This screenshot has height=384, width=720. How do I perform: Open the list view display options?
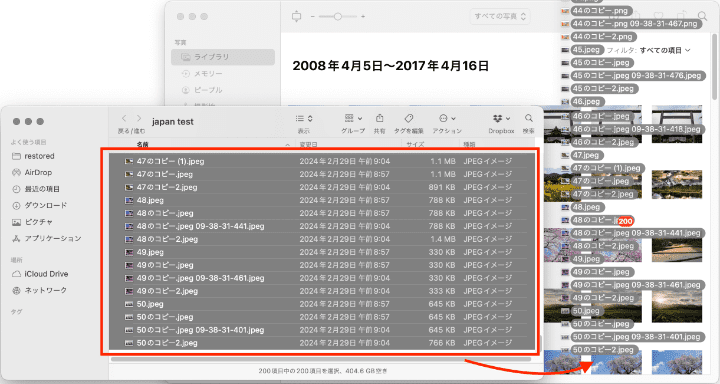click(304, 119)
